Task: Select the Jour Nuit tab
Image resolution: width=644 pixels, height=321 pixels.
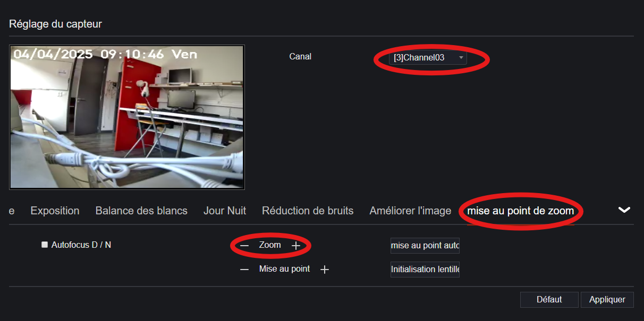Action: click(225, 211)
